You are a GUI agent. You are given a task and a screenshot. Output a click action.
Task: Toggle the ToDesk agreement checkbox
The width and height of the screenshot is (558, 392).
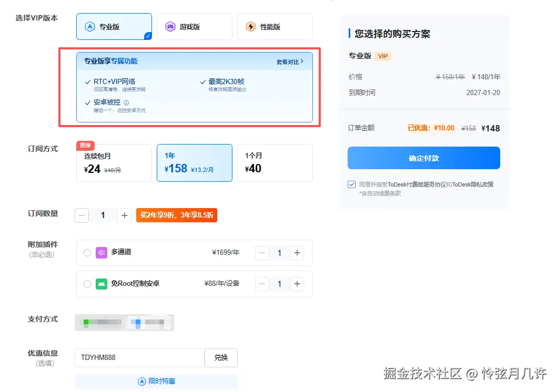(x=352, y=184)
